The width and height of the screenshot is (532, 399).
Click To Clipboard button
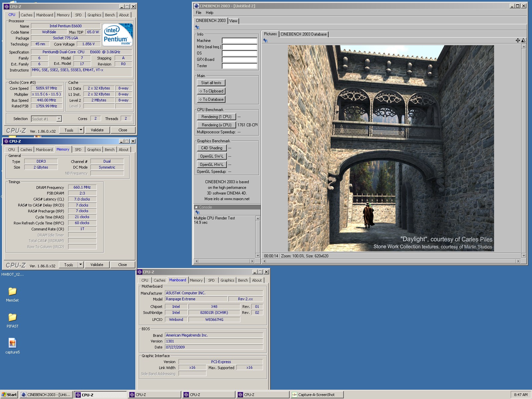[x=211, y=91]
